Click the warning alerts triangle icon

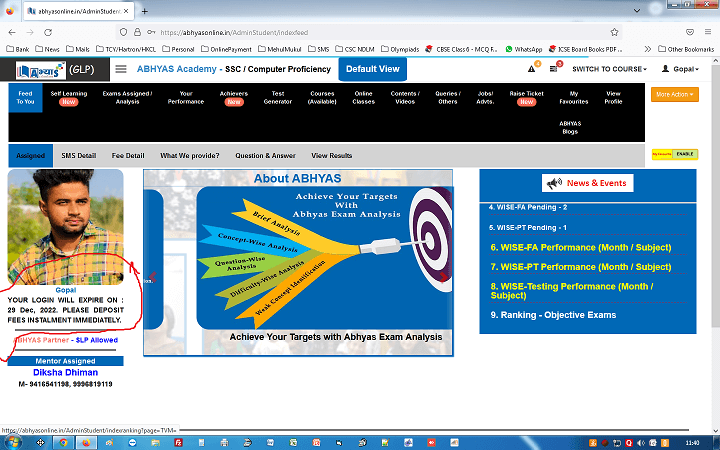[x=532, y=69]
